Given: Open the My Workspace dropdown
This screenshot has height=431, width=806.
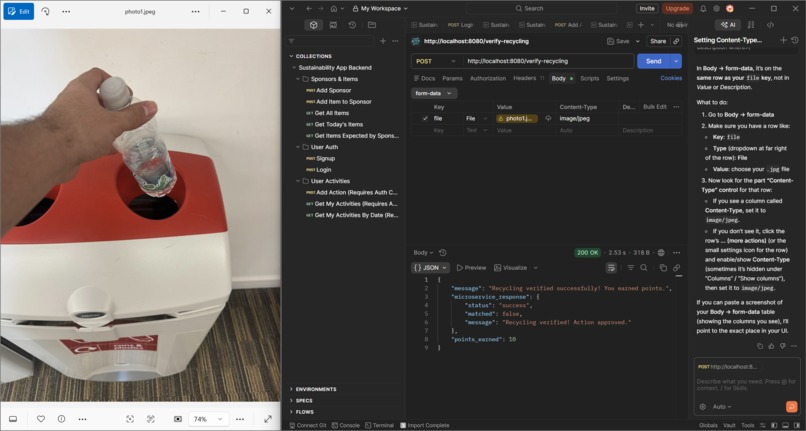Looking at the screenshot, I should 380,8.
